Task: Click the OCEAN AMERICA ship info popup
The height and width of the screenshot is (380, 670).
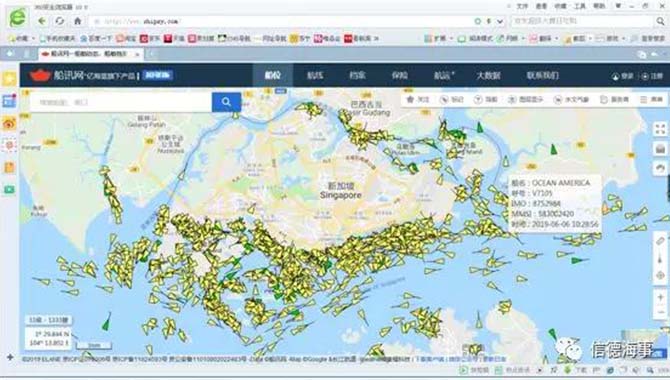Action: (555, 203)
